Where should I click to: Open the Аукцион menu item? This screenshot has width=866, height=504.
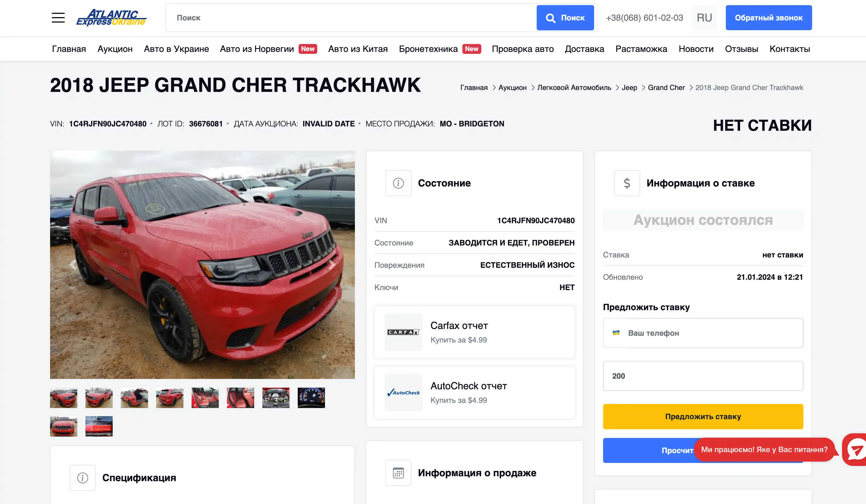(x=115, y=49)
